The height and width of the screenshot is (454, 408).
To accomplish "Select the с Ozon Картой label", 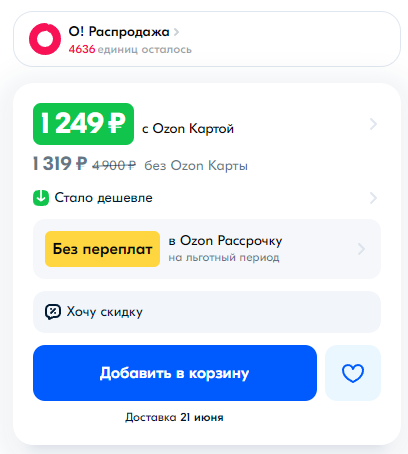I will click(x=188, y=129).
